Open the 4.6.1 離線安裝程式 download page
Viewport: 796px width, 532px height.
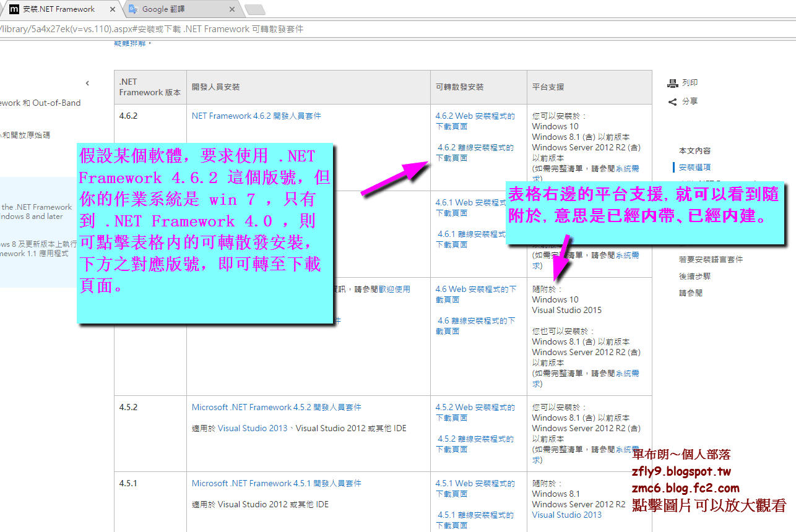click(x=470, y=239)
